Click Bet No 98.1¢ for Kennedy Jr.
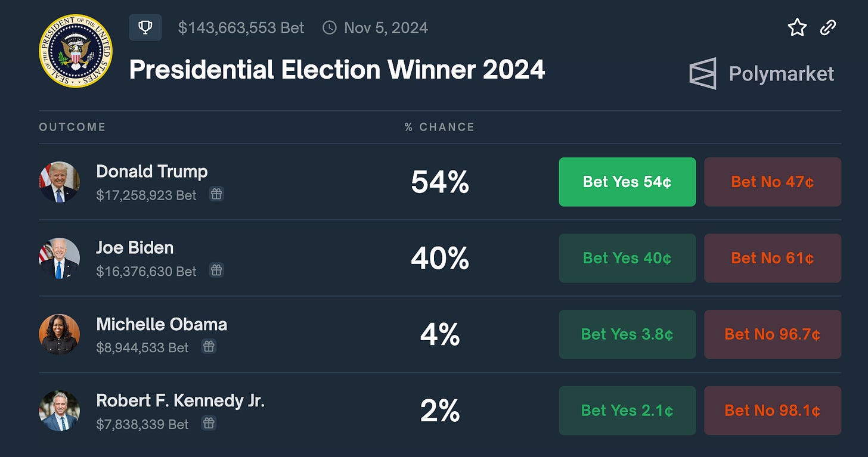The width and height of the screenshot is (868, 457). click(773, 411)
